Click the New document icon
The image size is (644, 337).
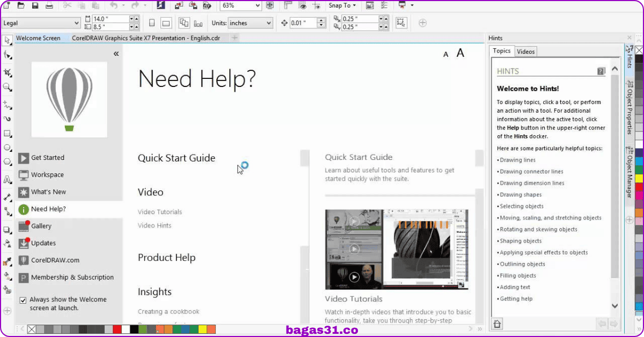coord(6,5)
